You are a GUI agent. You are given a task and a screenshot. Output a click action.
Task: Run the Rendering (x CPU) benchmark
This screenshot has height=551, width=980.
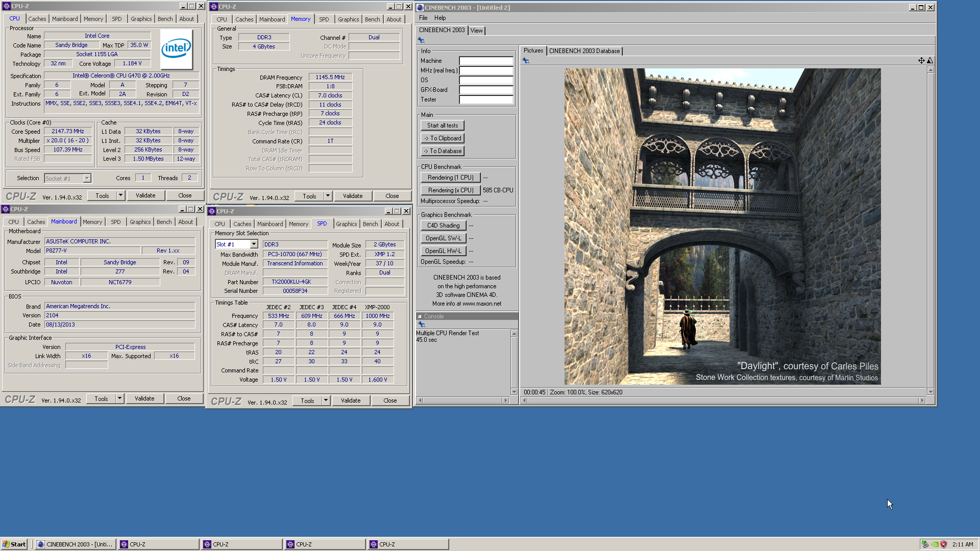click(451, 190)
